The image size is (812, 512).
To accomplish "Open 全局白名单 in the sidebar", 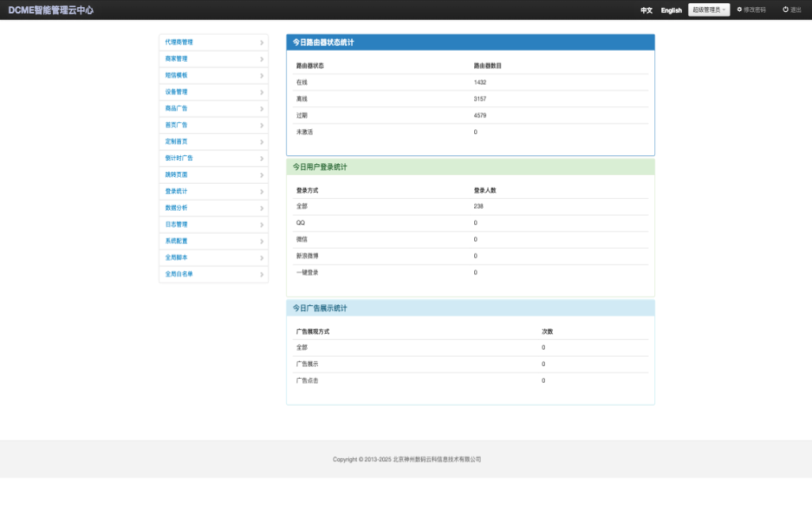I will pos(178,274).
